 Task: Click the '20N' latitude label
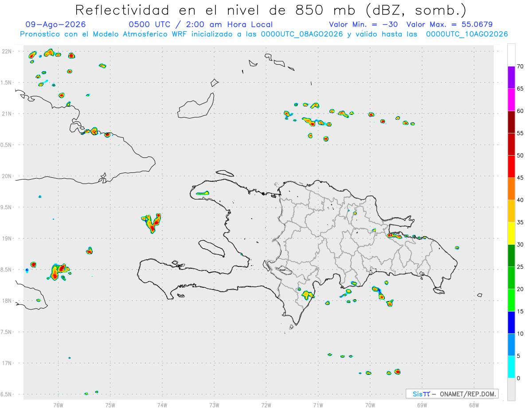[8, 176]
